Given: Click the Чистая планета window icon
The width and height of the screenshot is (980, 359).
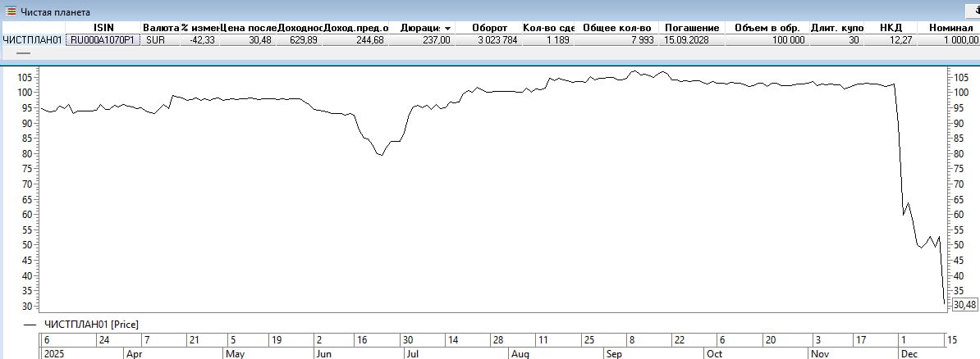Looking at the screenshot, I should click(x=11, y=12).
